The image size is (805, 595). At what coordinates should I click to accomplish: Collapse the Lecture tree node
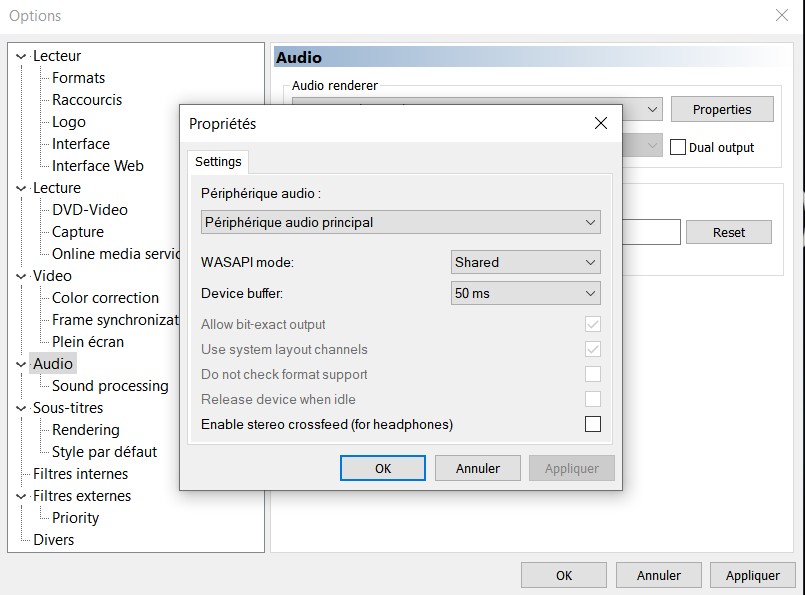tap(21, 188)
